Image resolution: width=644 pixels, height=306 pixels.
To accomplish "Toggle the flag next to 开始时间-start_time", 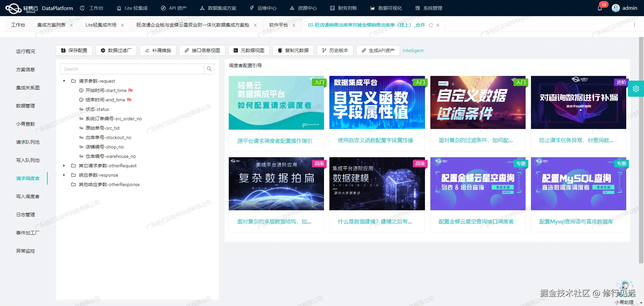I will coord(130,90).
